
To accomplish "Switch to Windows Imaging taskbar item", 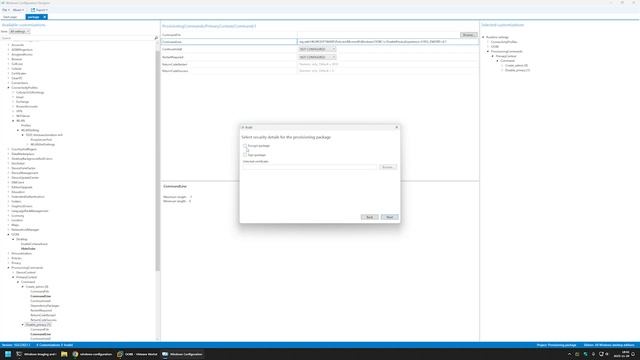I will (36, 354).
